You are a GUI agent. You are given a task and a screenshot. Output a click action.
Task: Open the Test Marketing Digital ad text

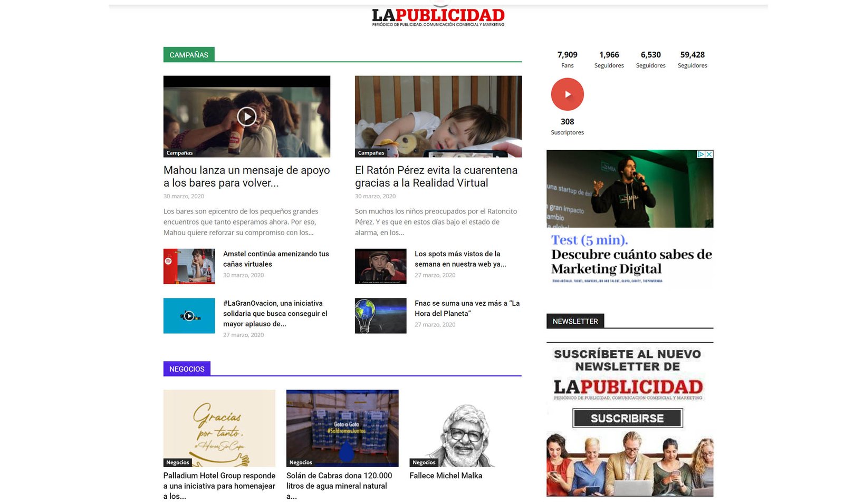point(631,255)
